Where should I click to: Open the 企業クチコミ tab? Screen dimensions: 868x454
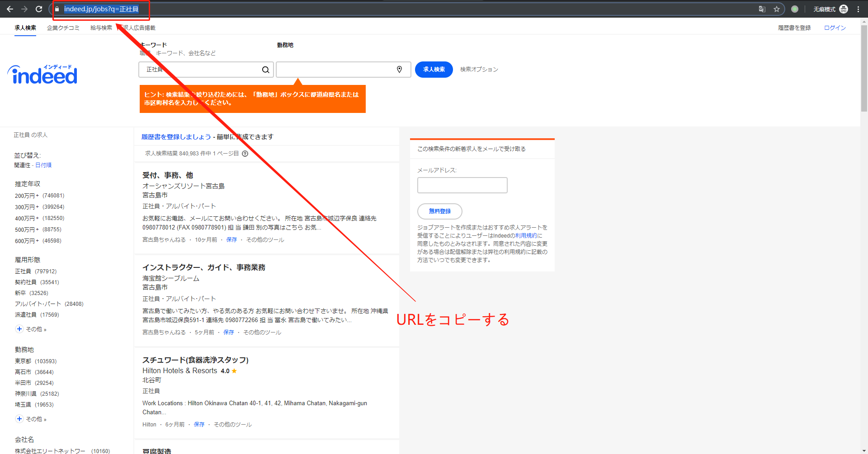click(x=63, y=28)
